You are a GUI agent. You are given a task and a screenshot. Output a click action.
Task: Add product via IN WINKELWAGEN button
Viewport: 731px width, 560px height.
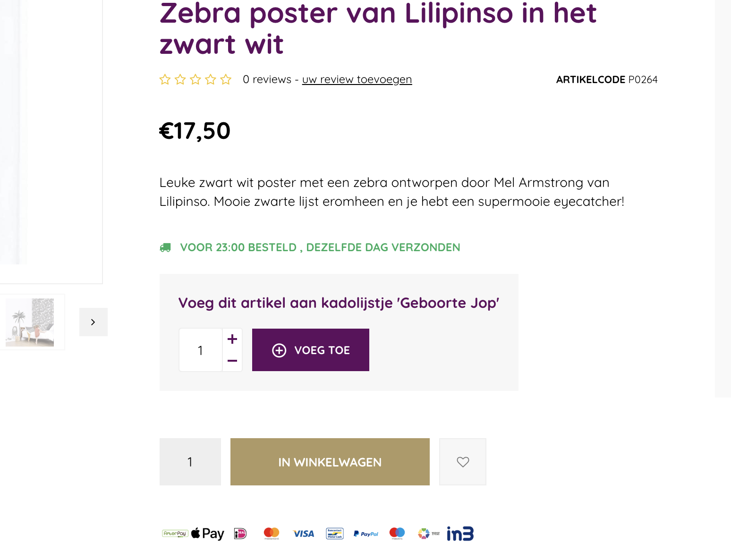click(330, 462)
